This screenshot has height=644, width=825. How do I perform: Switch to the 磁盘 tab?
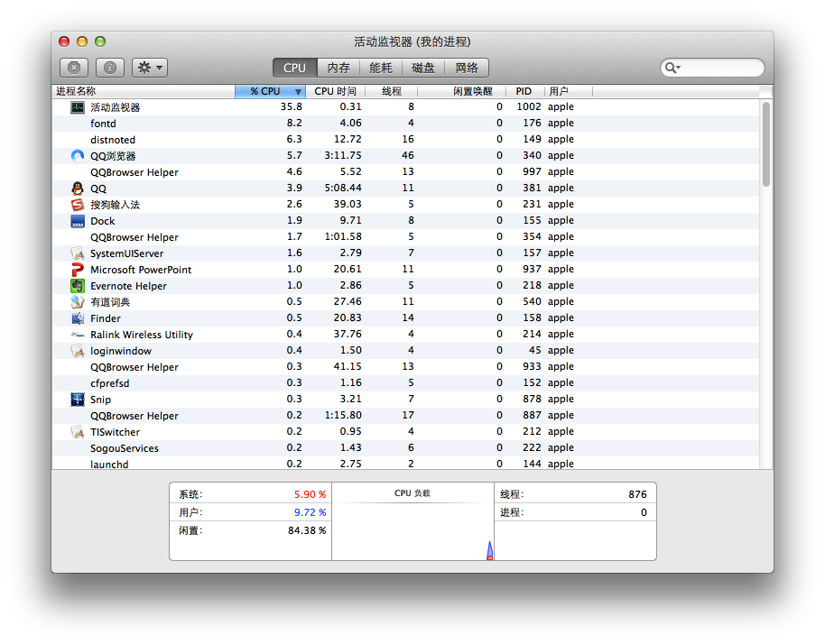pos(423,68)
